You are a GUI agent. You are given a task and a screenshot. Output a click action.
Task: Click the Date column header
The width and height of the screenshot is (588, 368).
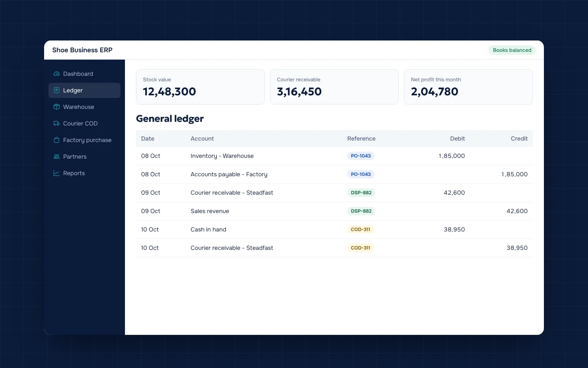148,138
